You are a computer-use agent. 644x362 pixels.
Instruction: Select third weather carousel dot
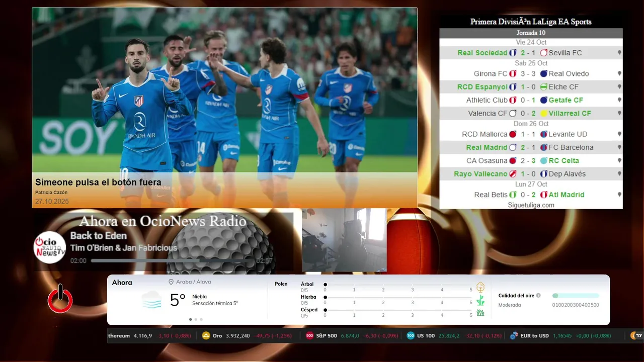click(x=201, y=319)
